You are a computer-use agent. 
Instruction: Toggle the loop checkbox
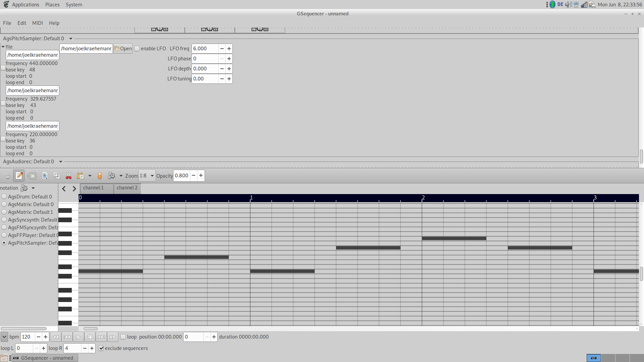(123, 337)
